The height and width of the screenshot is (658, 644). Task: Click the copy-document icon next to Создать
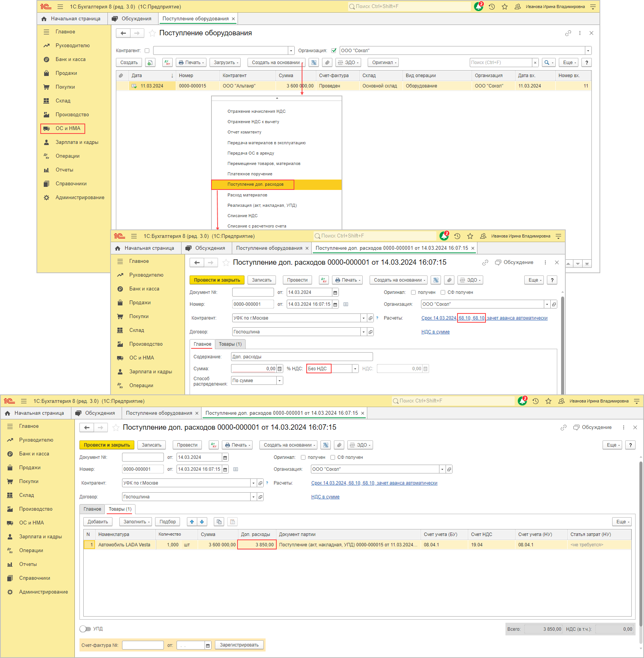(x=150, y=63)
